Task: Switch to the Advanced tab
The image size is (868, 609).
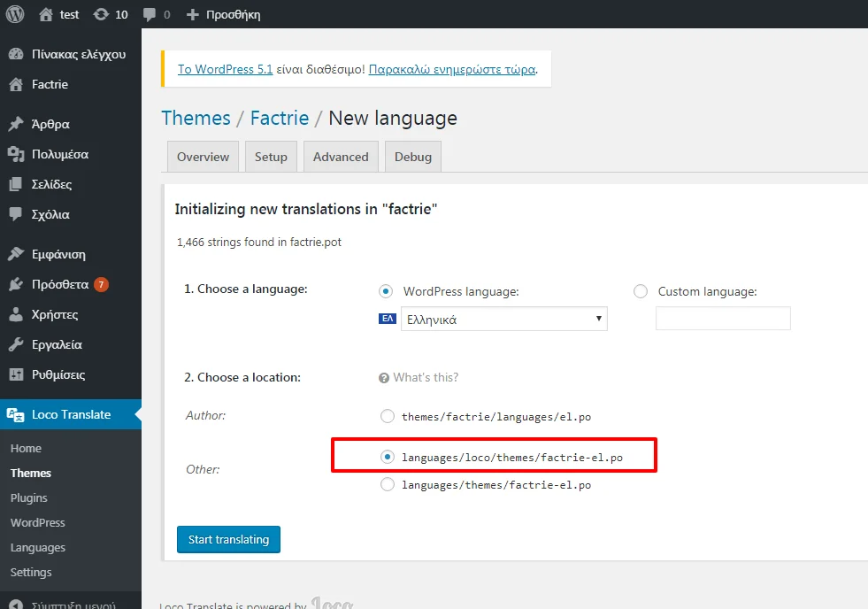Action: click(341, 157)
